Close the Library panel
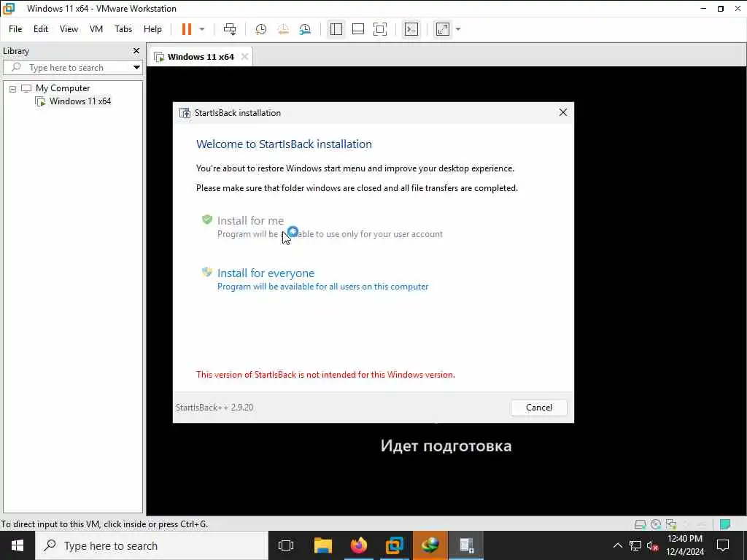 point(136,50)
